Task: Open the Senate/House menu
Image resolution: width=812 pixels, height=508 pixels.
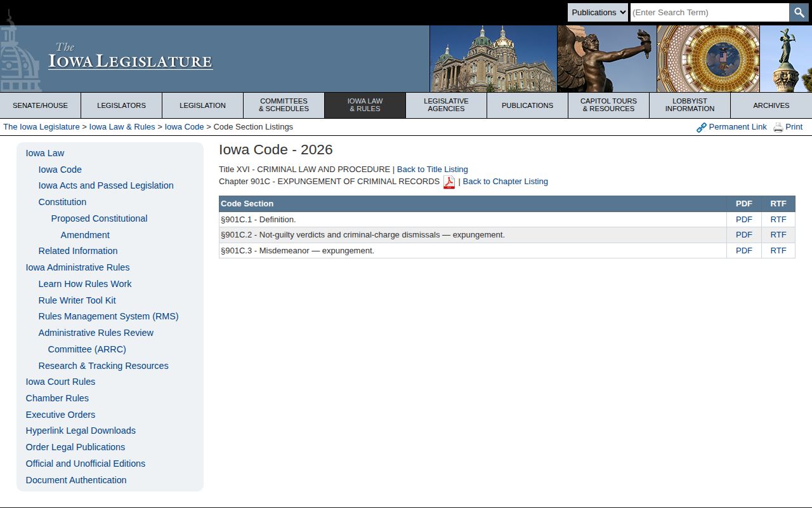Action: pos(41,105)
